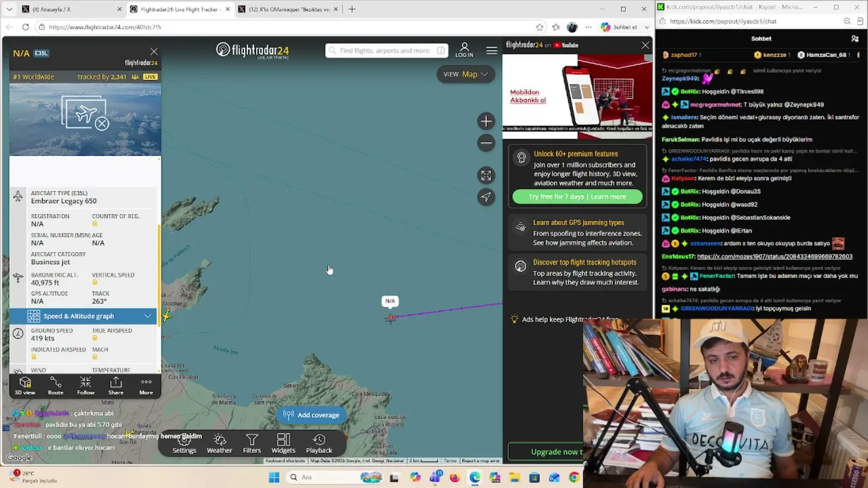Click the Add coverage button
The width and height of the screenshot is (868, 488).
(x=311, y=415)
